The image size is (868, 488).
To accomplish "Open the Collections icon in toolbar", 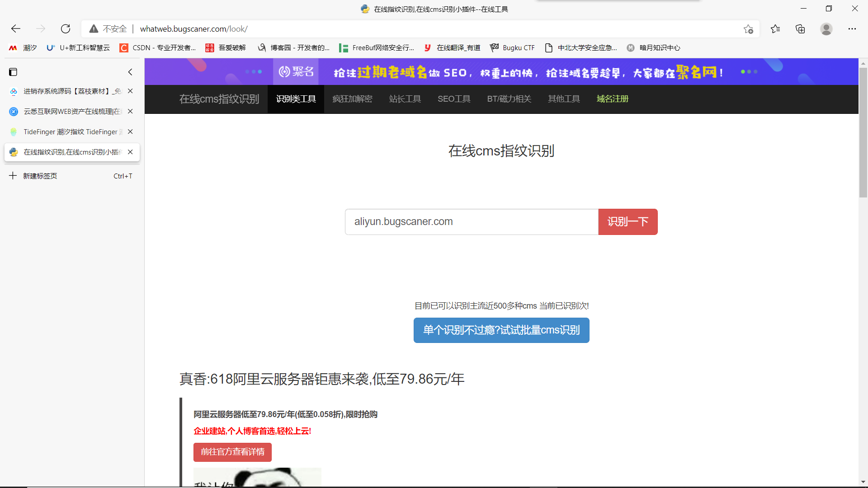I will tap(800, 29).
